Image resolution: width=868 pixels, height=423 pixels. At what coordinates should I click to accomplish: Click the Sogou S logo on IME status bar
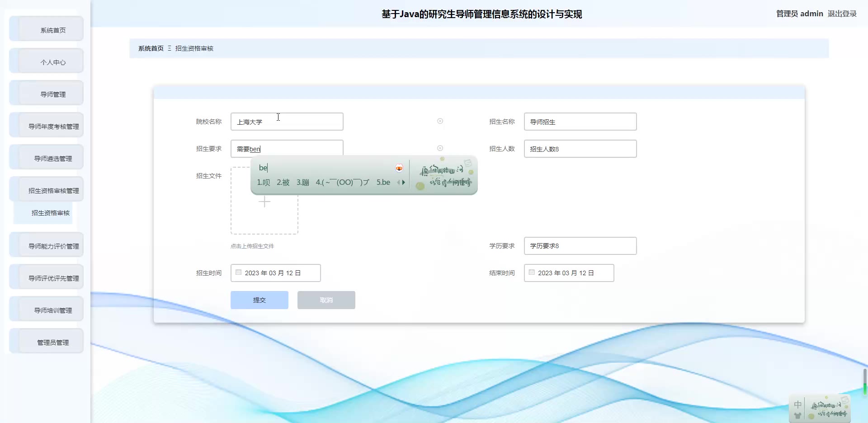pyautogui.click(x=844, y=400)
